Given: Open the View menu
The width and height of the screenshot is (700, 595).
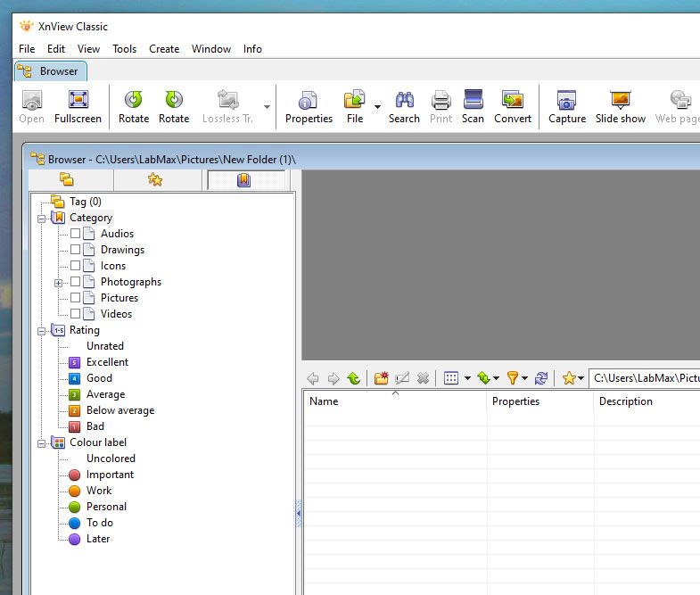Looking at the screenshot, I should click(88, 49).
